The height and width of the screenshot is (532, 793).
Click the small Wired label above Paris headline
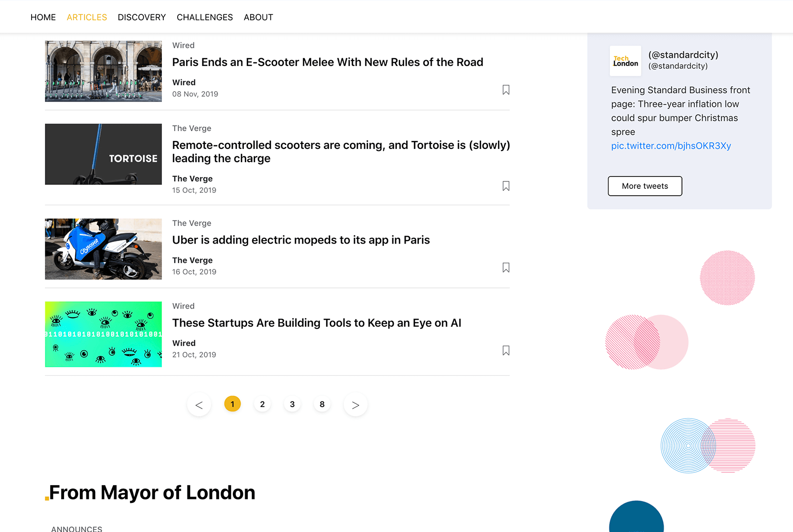pos(184,45)
